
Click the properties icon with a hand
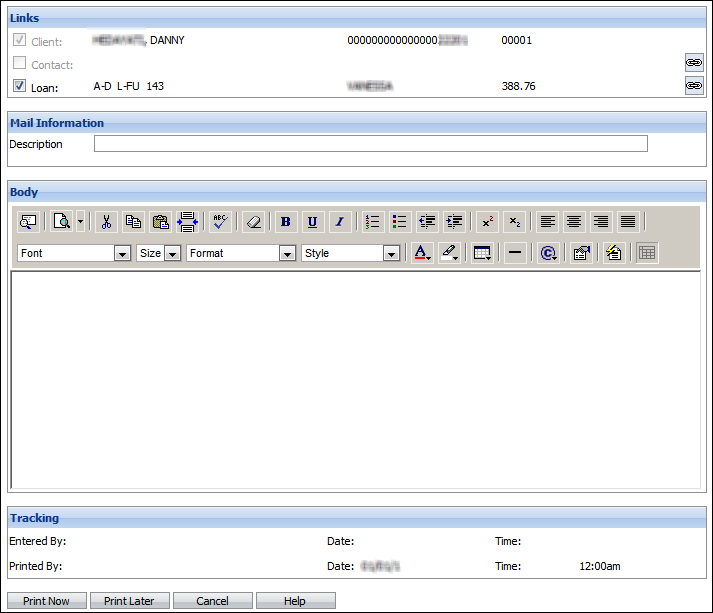coord(582,253)
